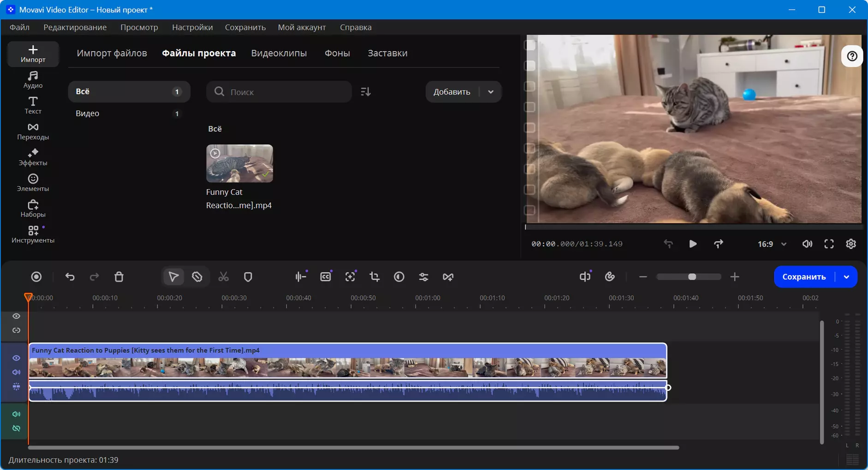The image size is (868, 470).
Task: Click the timeline zoom slider handle
Action: point(692,276)
